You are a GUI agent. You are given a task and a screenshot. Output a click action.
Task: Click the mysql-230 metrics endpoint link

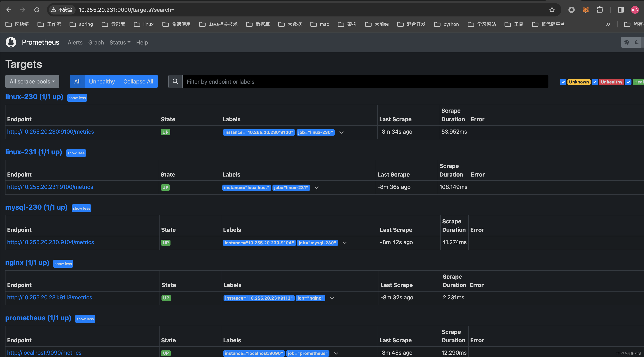point(51,242)
